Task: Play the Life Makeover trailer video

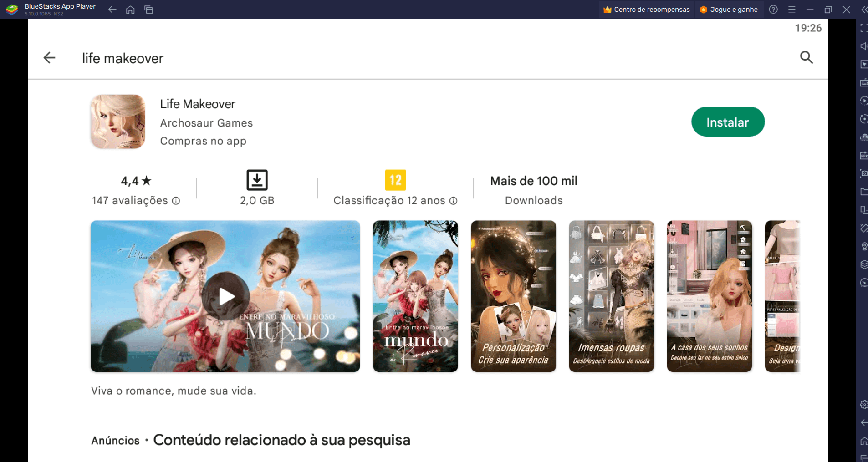Action: pyautogui.click(x=225, y=296)
